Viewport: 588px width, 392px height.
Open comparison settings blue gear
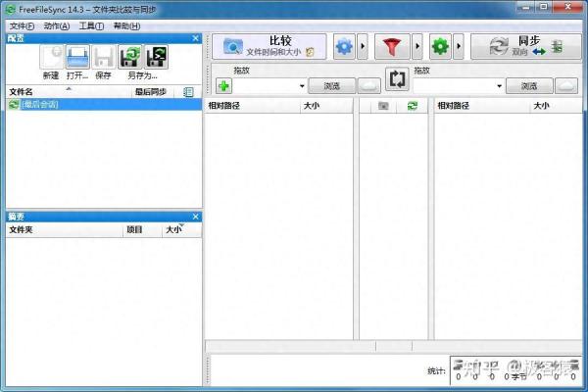click(344, 46)
